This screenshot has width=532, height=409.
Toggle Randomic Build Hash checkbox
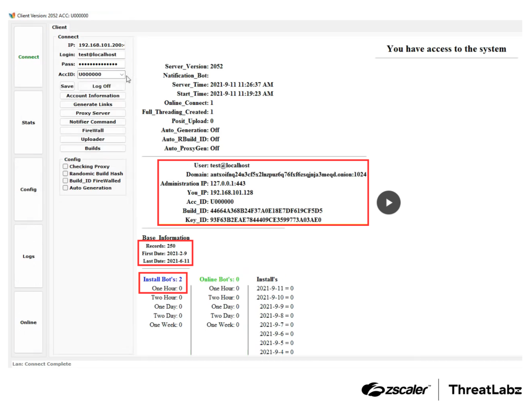pos(66,174)
